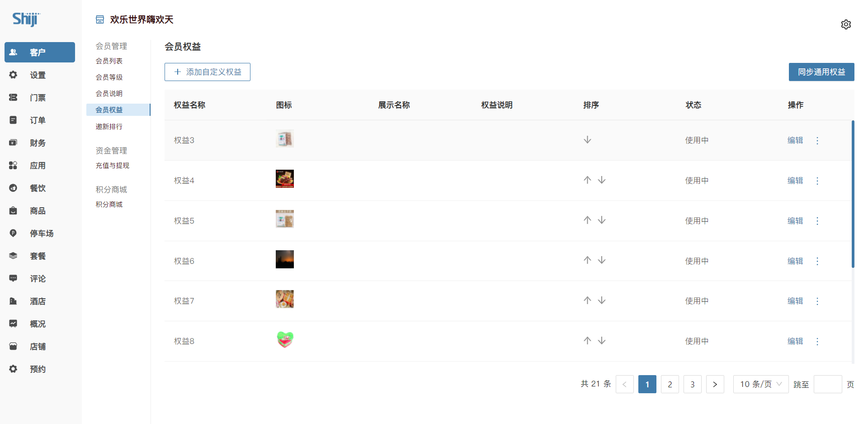Open the 门票 section in sidebar
The height and width of the screenshot is (424, 868).
tap(40, 98)
